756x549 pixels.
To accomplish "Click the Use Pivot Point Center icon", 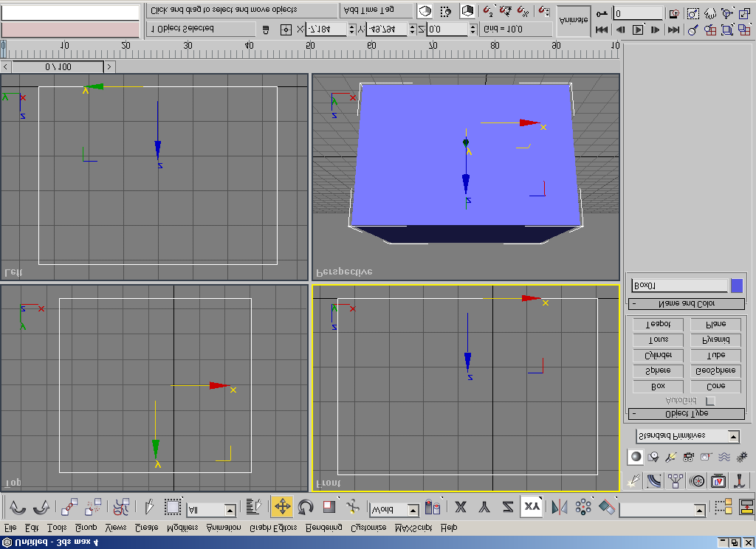I will 433,508.
